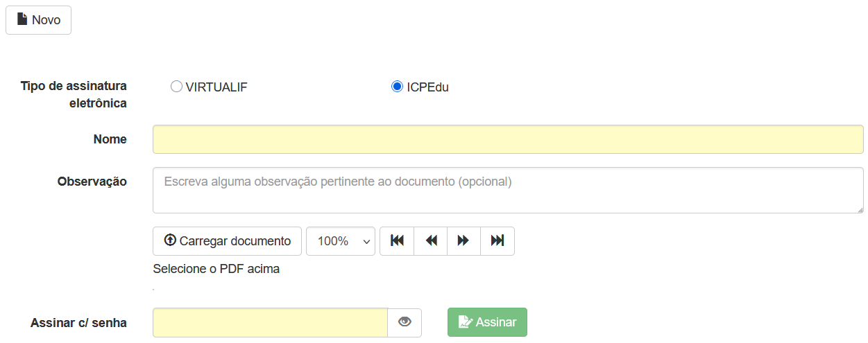The width and height of the screenshot is (868, 343).
Task: Go to previous PDF page
Action: point(431,241)
